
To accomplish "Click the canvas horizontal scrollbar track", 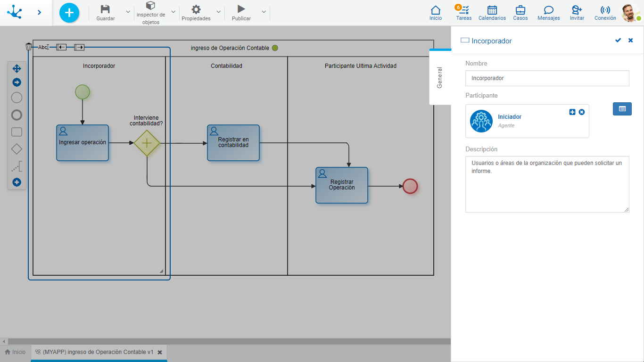I will coord(229,341).
